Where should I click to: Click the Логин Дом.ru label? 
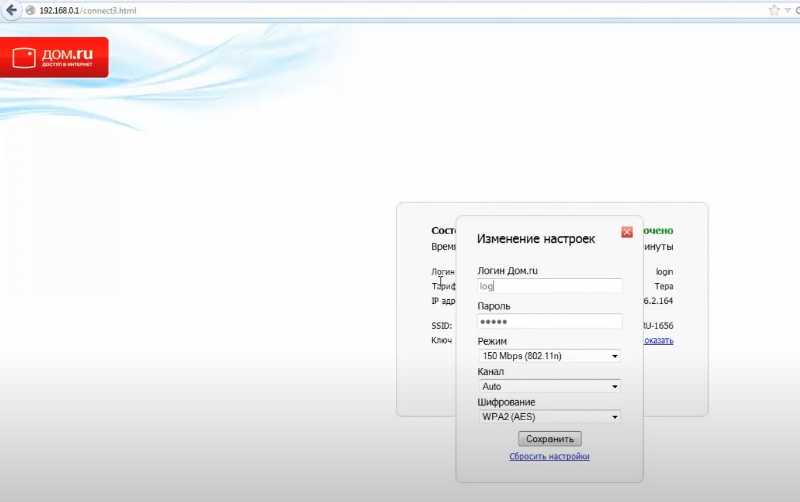[x=508, y=271]
